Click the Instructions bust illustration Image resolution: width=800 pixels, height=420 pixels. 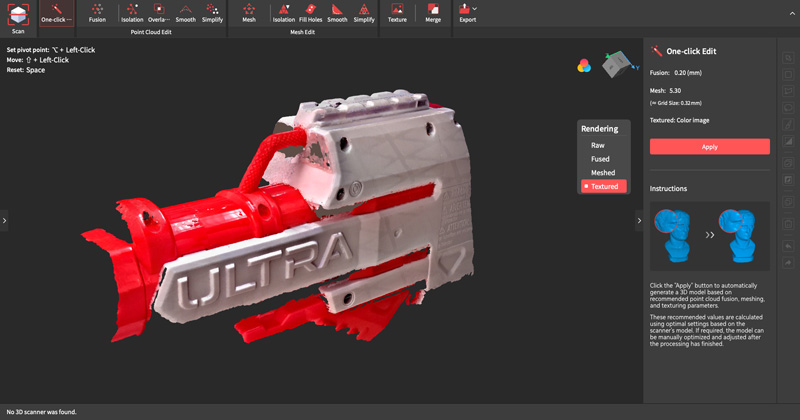(710, 236)
